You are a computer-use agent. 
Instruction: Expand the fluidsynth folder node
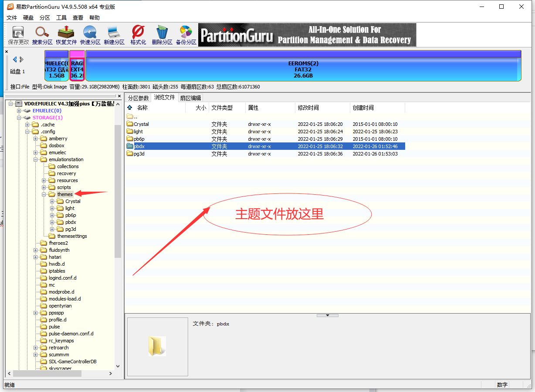[36, 250]
